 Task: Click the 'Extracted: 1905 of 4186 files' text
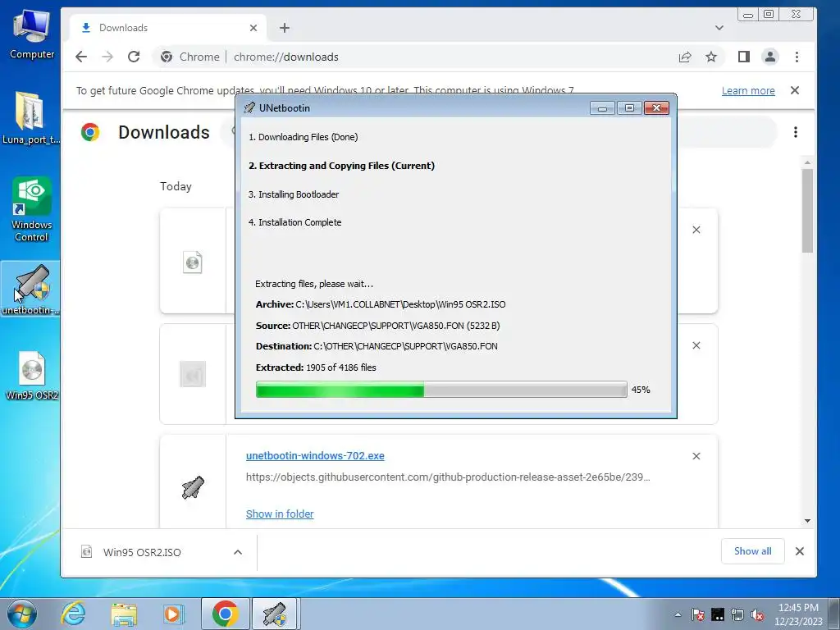[x=316, y=367]
